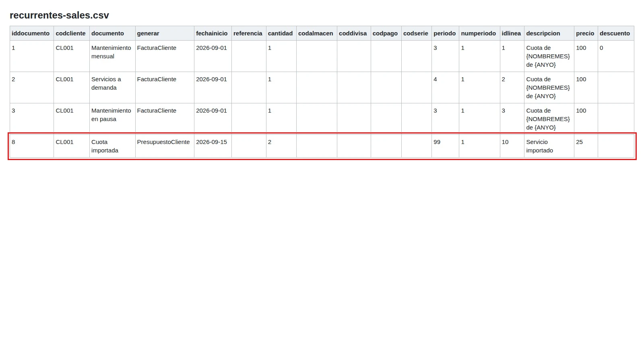
Task: Click the documento column header
Action: [x=112, y=33]
